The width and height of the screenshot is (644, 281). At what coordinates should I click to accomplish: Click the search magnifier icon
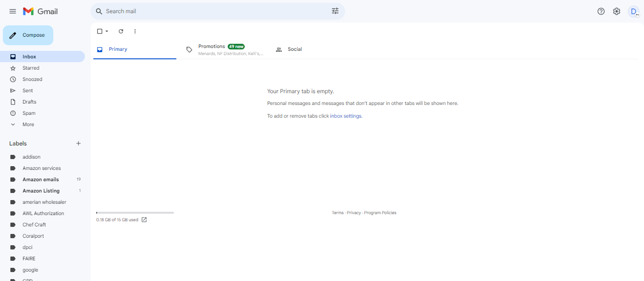pos(99,11)
